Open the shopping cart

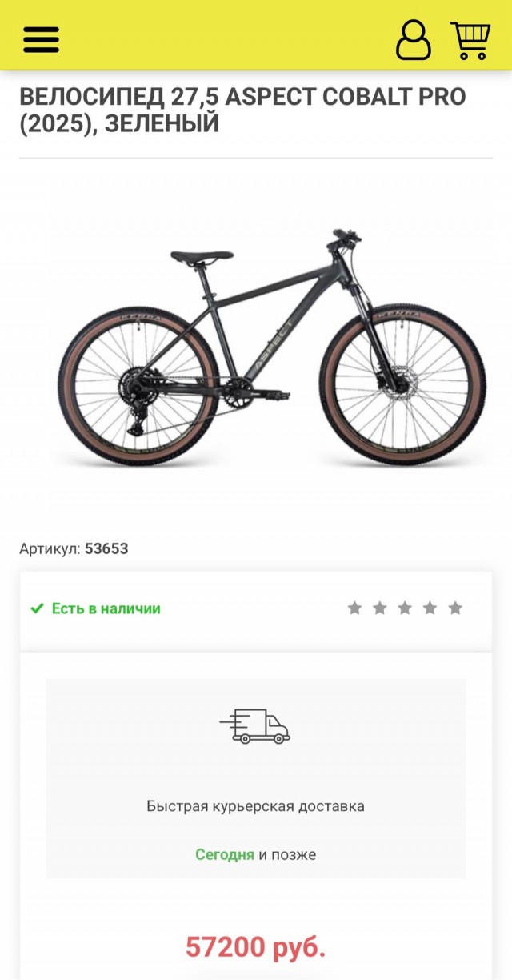pos(470,39)
